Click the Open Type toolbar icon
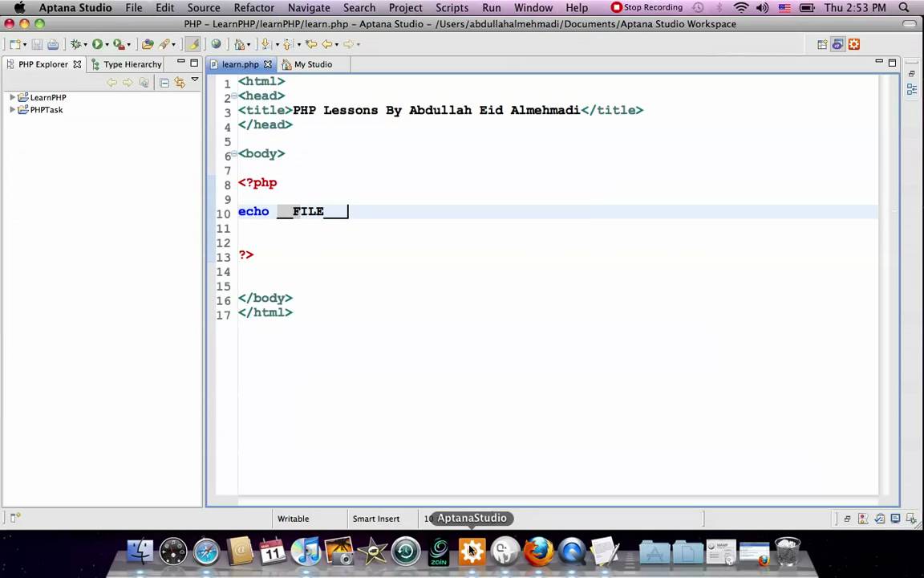 click(x=148, y=44)
